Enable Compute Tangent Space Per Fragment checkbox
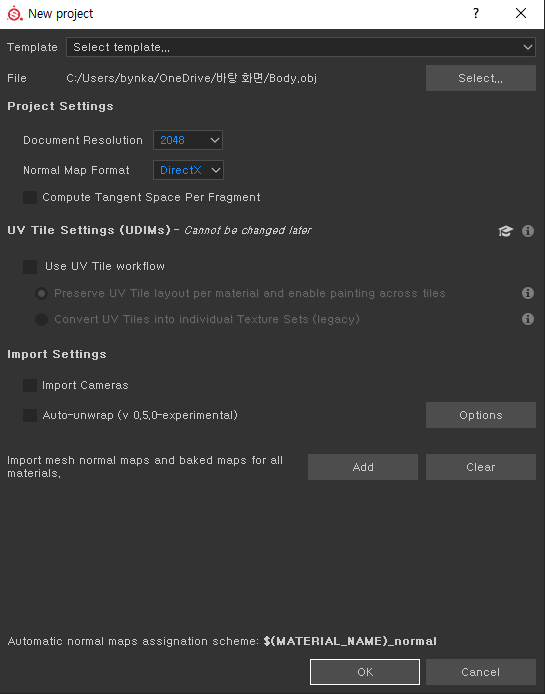The height and width of the screenshot is (694, 545). pyautogui.click(x=30, y=197)
